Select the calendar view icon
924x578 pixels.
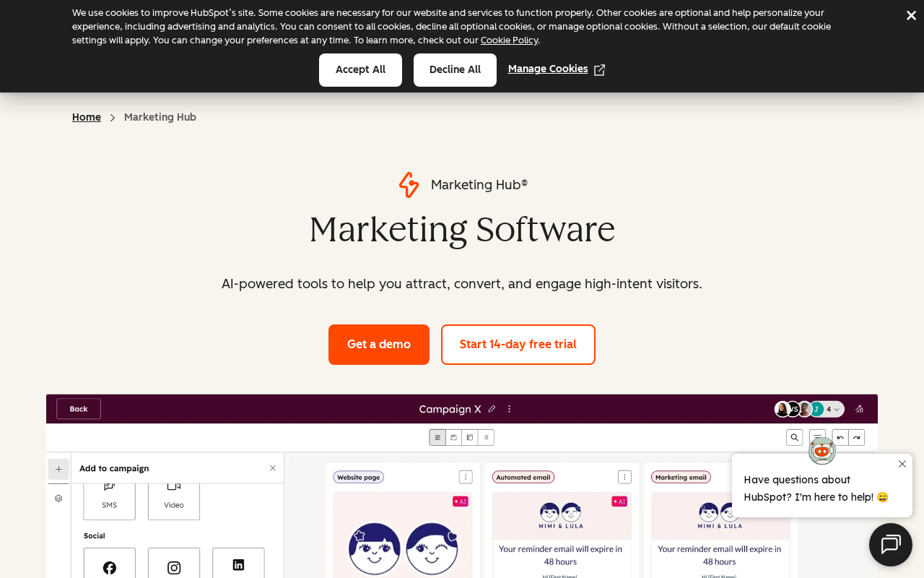pyautogui.click(x=454, y=437)
